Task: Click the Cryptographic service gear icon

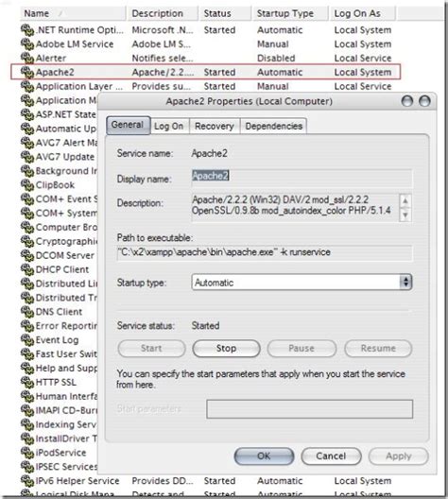Action: click(x=27, y=241)
